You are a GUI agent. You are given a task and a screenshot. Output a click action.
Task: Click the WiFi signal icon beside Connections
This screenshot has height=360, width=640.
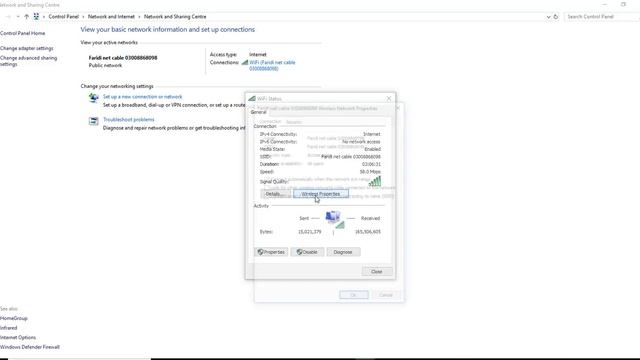coord(244,62)
